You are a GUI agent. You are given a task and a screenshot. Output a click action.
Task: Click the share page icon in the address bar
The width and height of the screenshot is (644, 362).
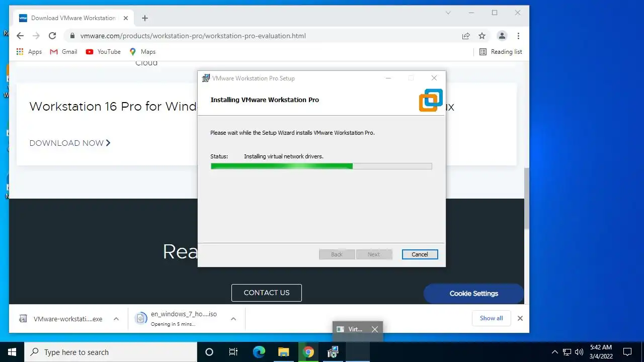[466, 36]
